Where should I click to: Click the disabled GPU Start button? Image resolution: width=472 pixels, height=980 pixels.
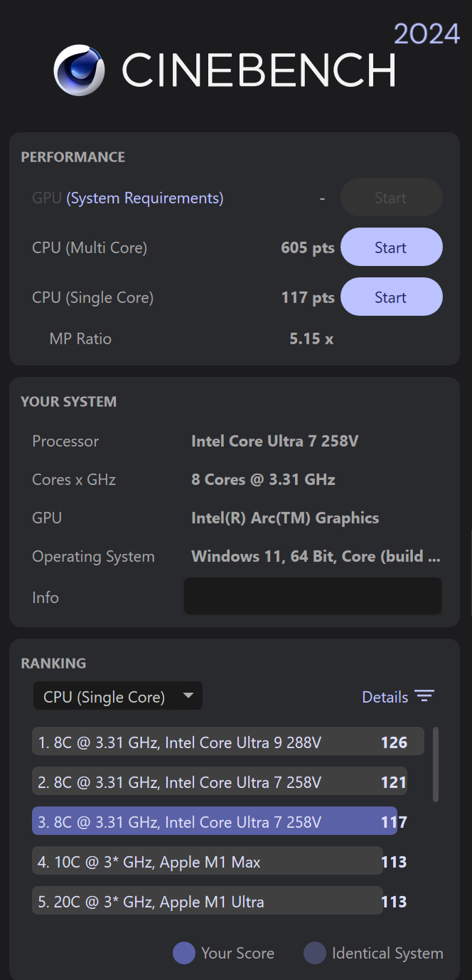pos(391,197)
